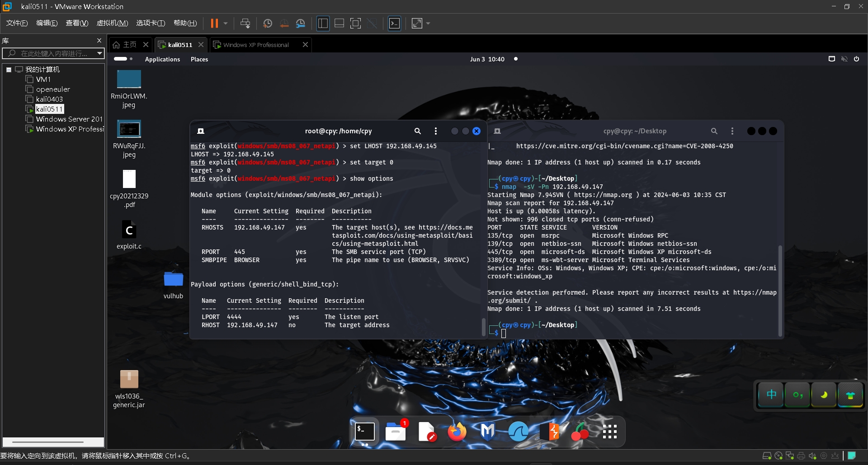868x465 pixels.
Task: Click the screen icon in Kali top bar
Action: [x=831, y=59]
